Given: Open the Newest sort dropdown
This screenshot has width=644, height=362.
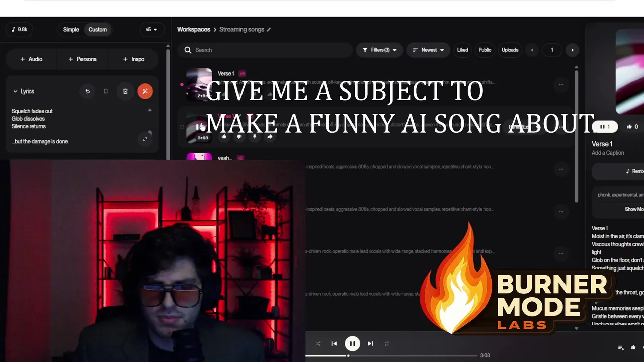Looking at the screenshot, I should [428, 50].
